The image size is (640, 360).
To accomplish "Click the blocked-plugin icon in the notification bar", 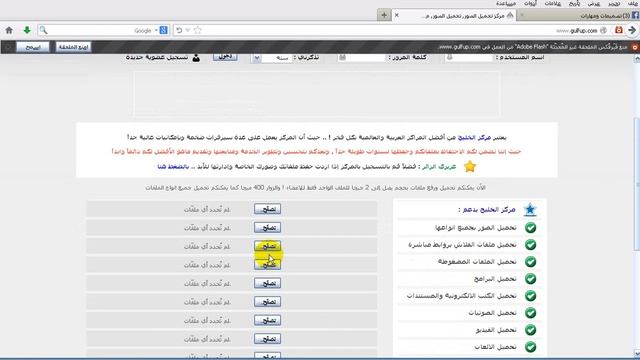I will (635, 47).
